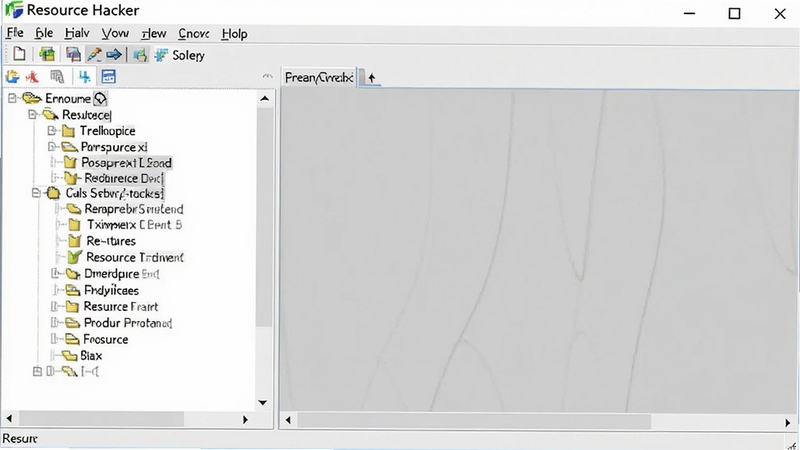Screen dimensions: 800x450
Task: Open the Vow menu
Action: tap(115, 34)
